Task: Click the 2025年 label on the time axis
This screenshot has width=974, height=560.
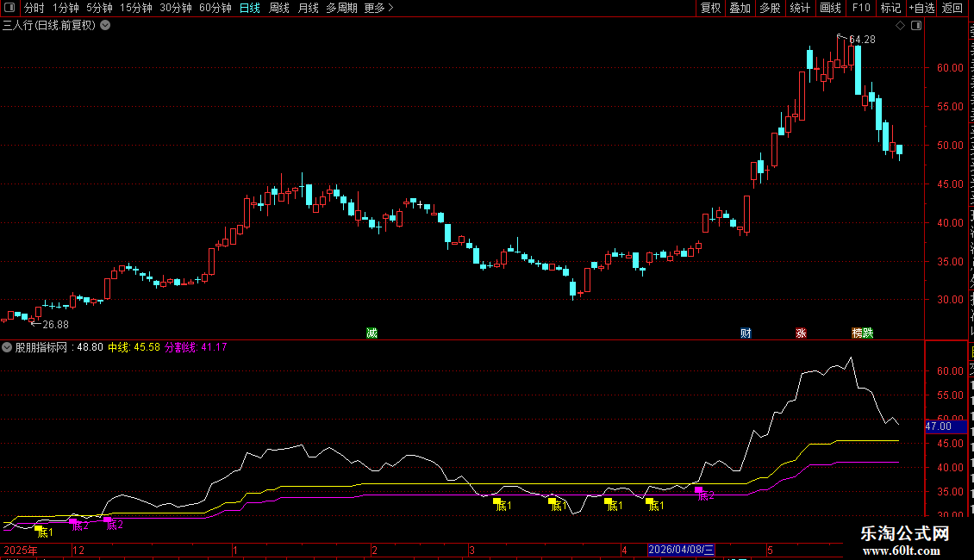Action: click(21, 550)
